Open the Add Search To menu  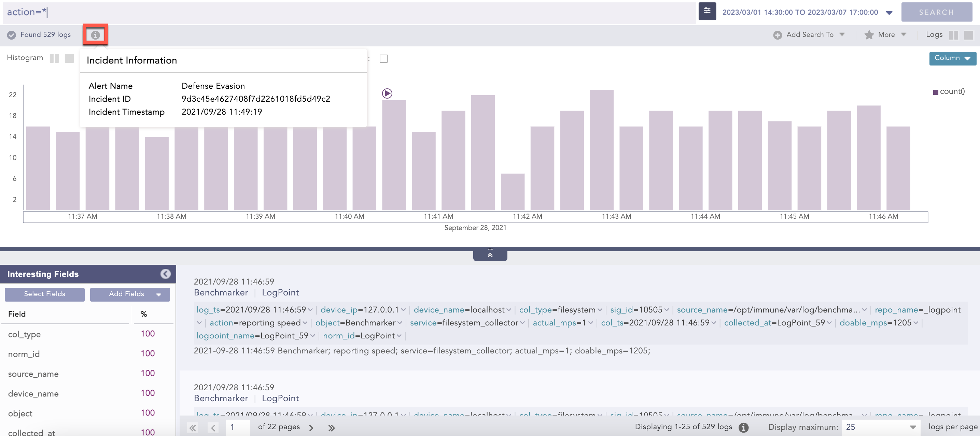point(809,34)
